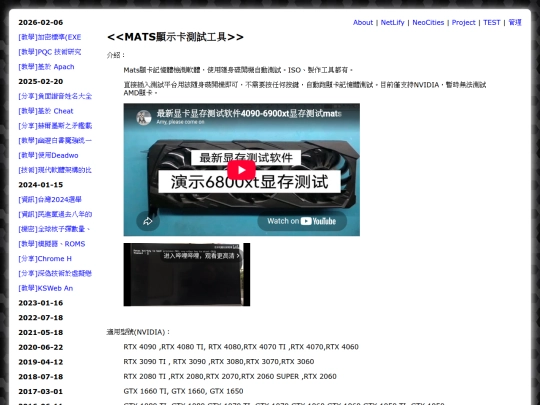The image size is (540, 405).
Task: Open the [機密]全球核子彈數量 article link
Action: (54, 229)
